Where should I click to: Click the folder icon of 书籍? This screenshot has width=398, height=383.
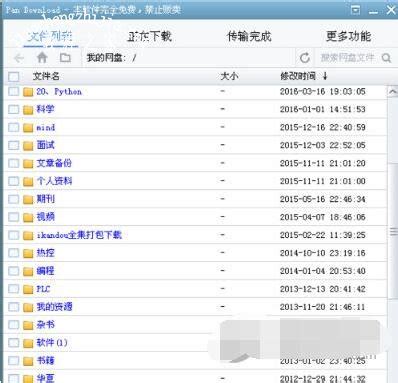[x=28, y=361]
